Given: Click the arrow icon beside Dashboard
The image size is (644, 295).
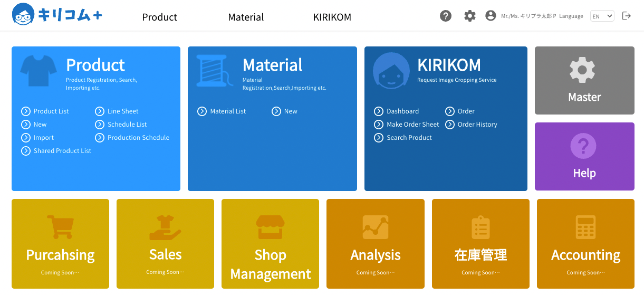Looking at the screenshot, I should click(379, 111).
